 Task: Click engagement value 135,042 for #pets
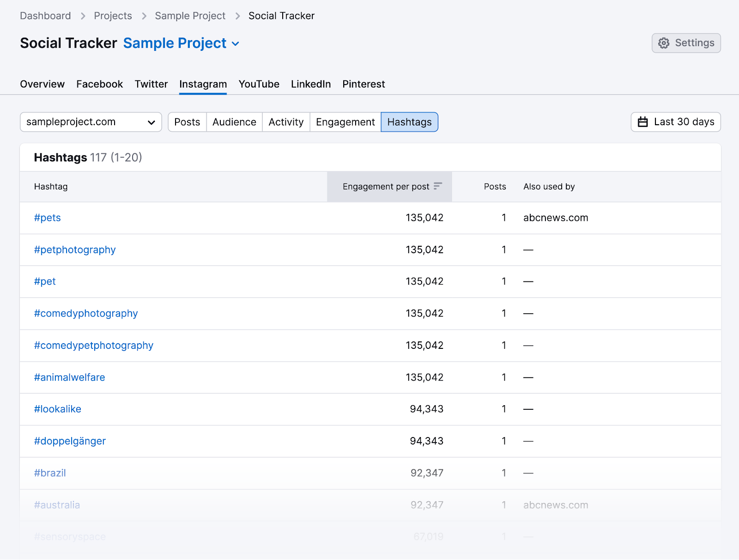424,218
